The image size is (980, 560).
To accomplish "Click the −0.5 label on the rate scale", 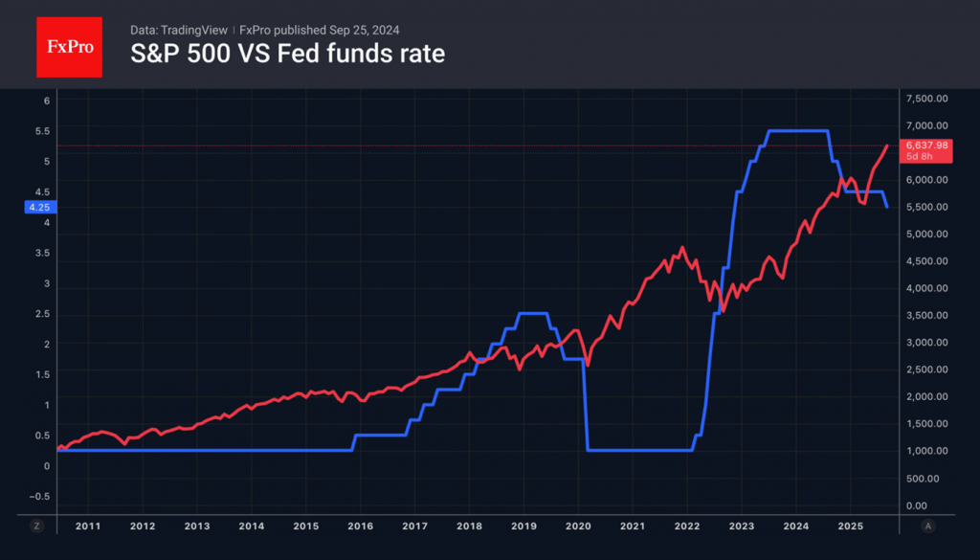I will coord(39,497).
